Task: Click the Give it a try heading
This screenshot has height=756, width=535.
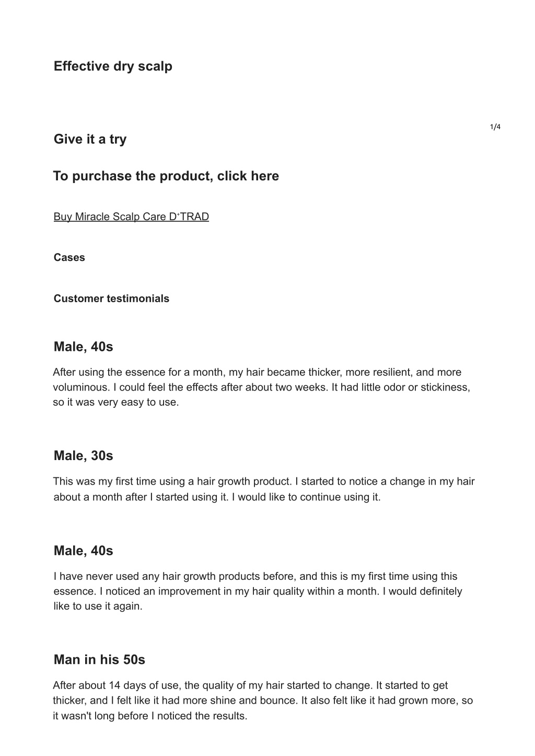Action: click(90, 139)
